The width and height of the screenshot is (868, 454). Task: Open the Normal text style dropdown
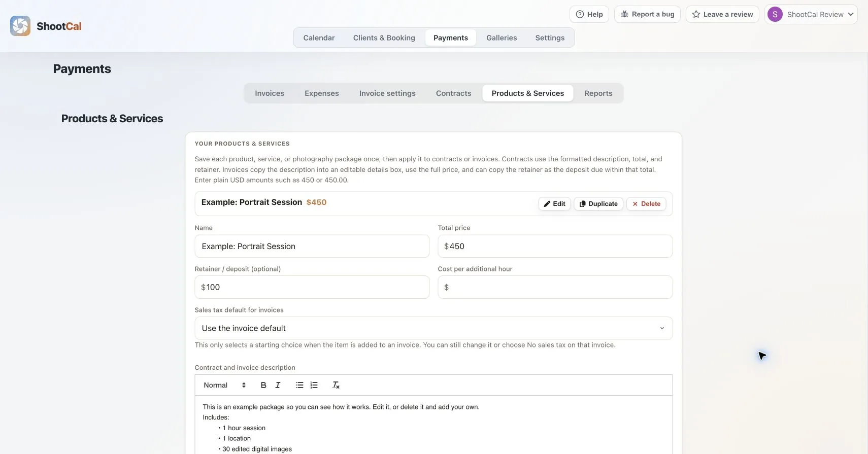pyautogui.click(x=224, y=385)
